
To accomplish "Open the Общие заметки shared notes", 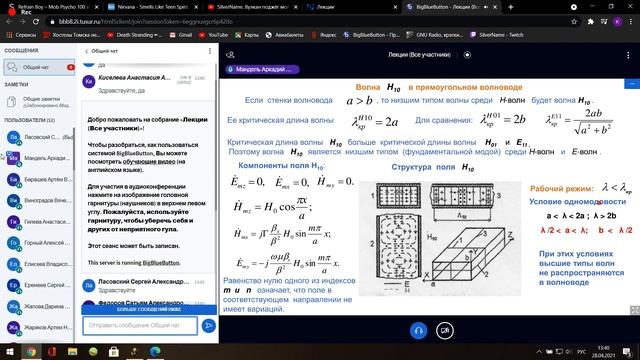I will coord(39,102).
